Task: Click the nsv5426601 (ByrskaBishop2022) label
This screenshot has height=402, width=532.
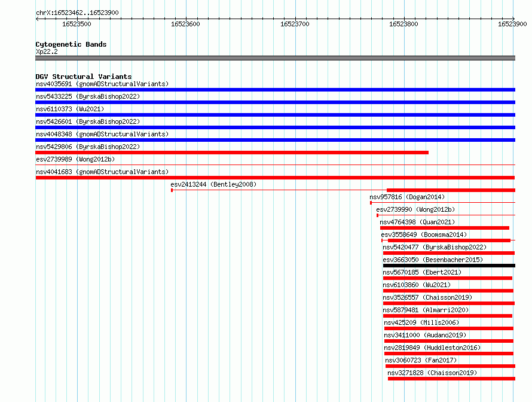Action: pyautogui.click(x=88, y=121)
